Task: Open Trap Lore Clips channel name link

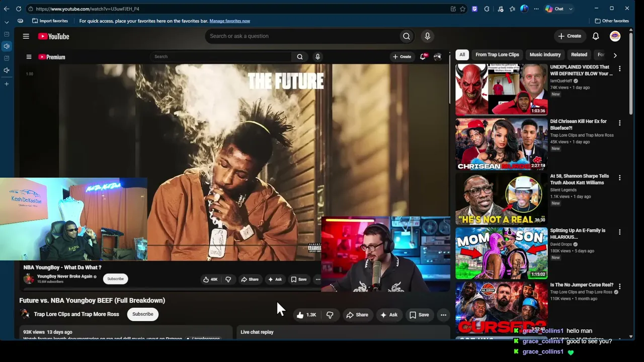Action: click(76, 314)
